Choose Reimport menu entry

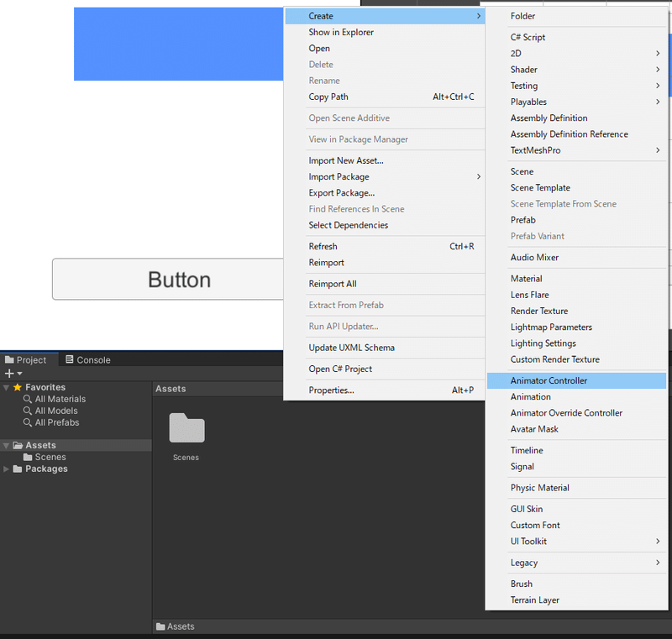(385, 263)
